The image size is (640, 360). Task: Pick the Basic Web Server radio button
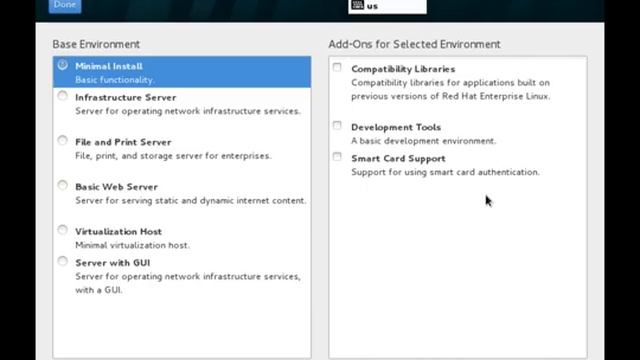62,185
